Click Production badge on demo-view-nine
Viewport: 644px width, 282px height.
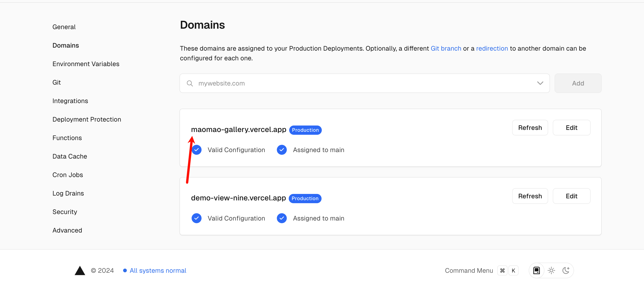click(x=305, y=198)
